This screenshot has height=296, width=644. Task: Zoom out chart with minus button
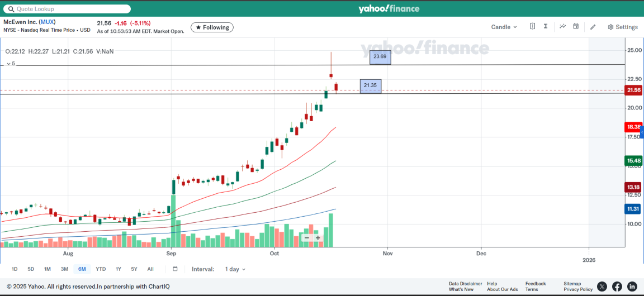click(x=306, y=238)
